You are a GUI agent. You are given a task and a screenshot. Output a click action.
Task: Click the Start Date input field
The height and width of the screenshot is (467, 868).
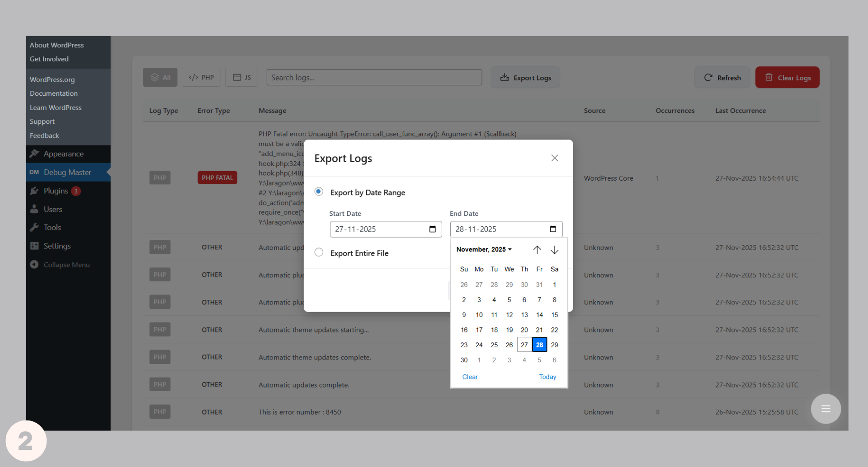(x=386, y=229)
